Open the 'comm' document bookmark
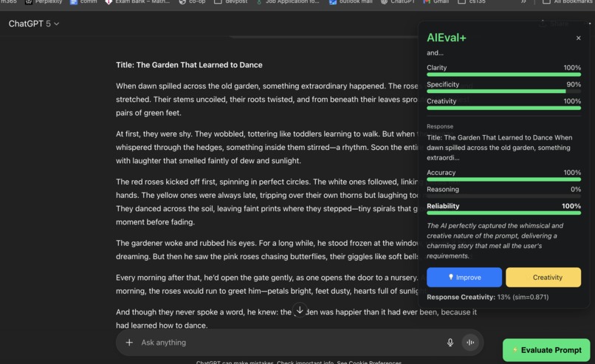 [83, 2]
